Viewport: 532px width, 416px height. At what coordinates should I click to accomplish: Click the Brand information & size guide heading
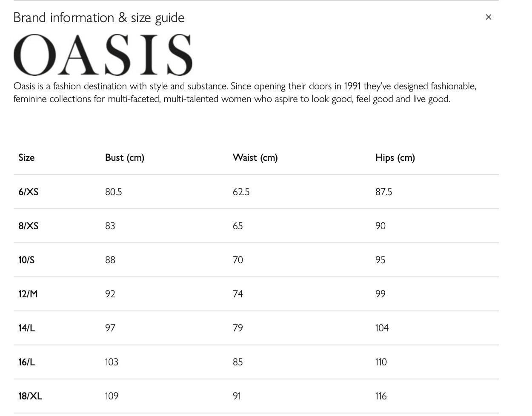[99, 17]
